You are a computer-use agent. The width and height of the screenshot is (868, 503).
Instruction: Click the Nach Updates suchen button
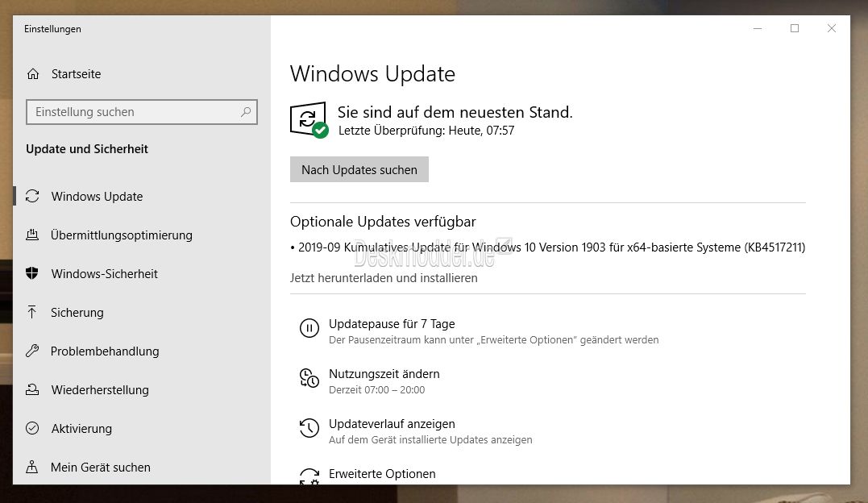coord(359,169)
